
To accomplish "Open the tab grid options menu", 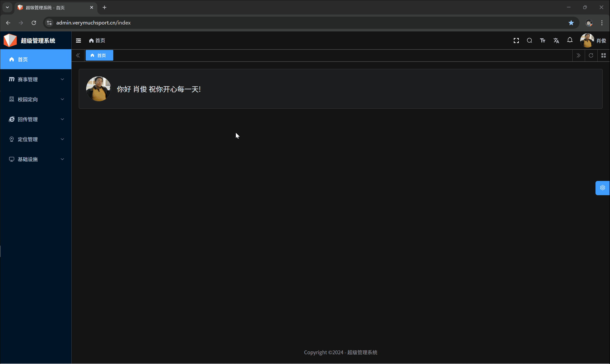I will (x=603, y=55).
